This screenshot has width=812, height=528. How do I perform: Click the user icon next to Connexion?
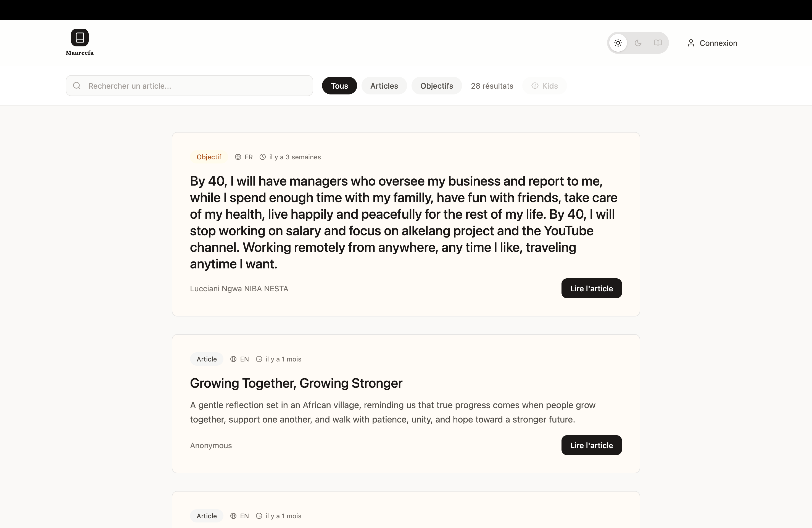click(x=691, y=43)
